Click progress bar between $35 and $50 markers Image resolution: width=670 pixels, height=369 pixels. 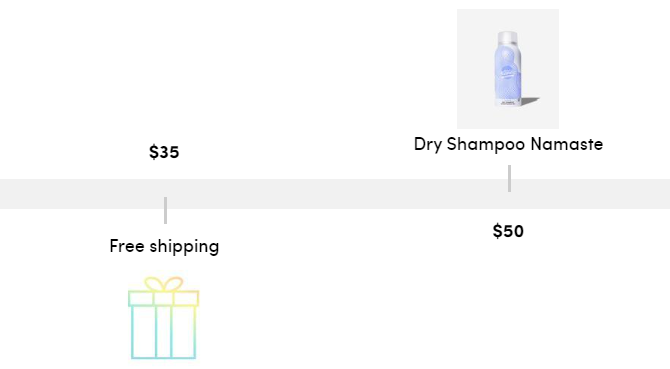338,194
